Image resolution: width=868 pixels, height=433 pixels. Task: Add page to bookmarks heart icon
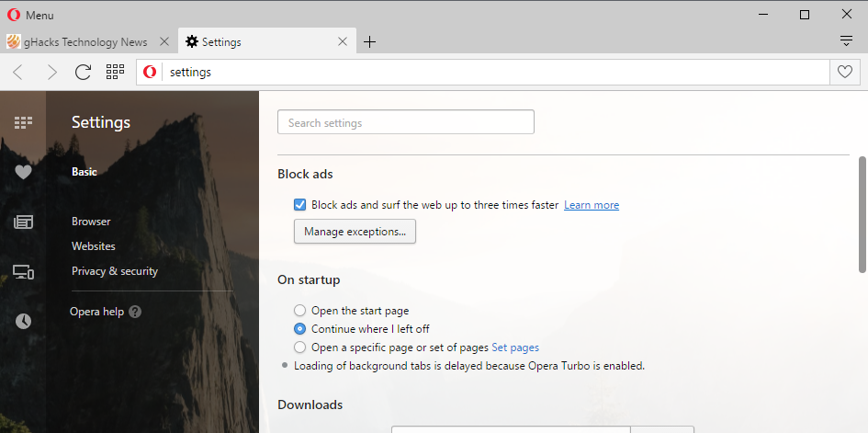(845, 72)
